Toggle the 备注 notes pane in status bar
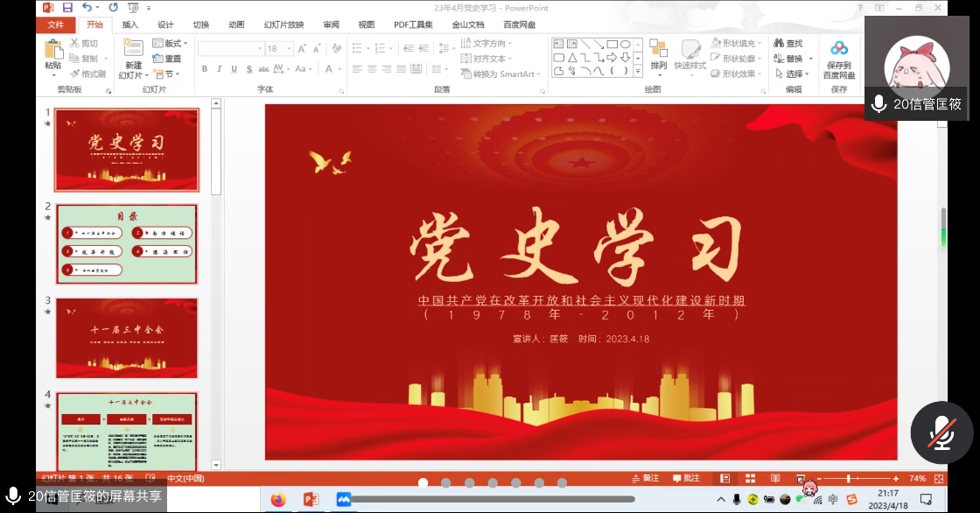 coord(645,479)
